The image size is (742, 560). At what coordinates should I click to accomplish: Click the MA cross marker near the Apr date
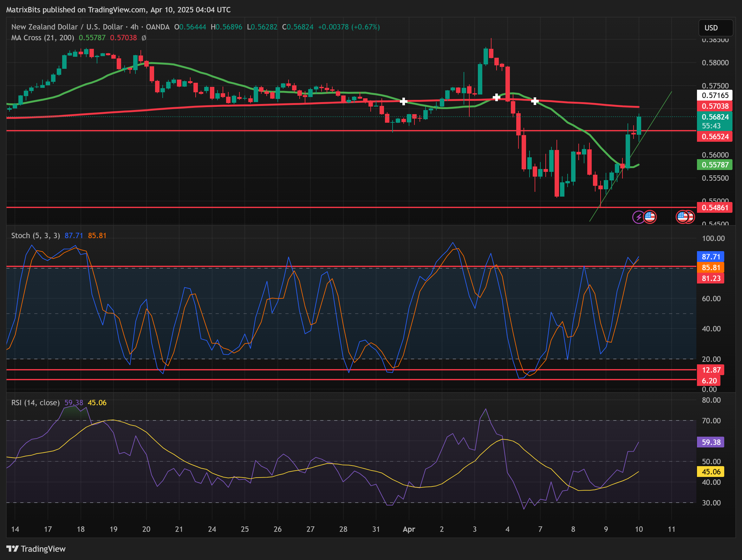404,101
